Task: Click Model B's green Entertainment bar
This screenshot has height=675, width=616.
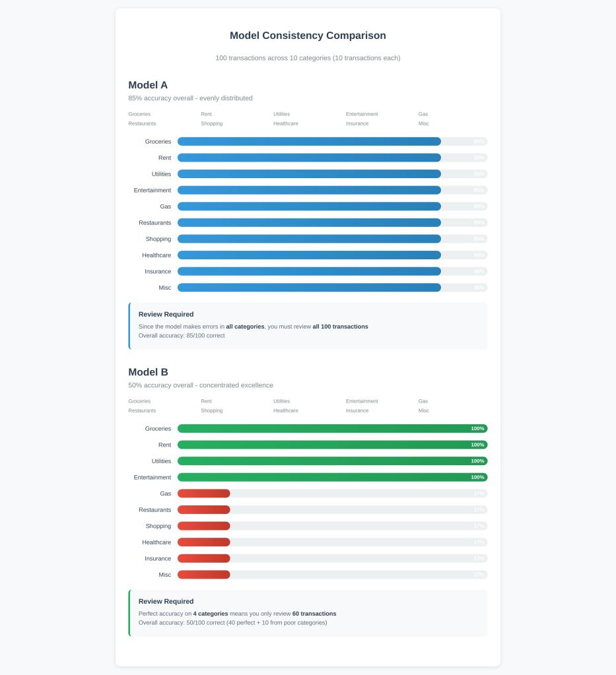Action: 332,477
